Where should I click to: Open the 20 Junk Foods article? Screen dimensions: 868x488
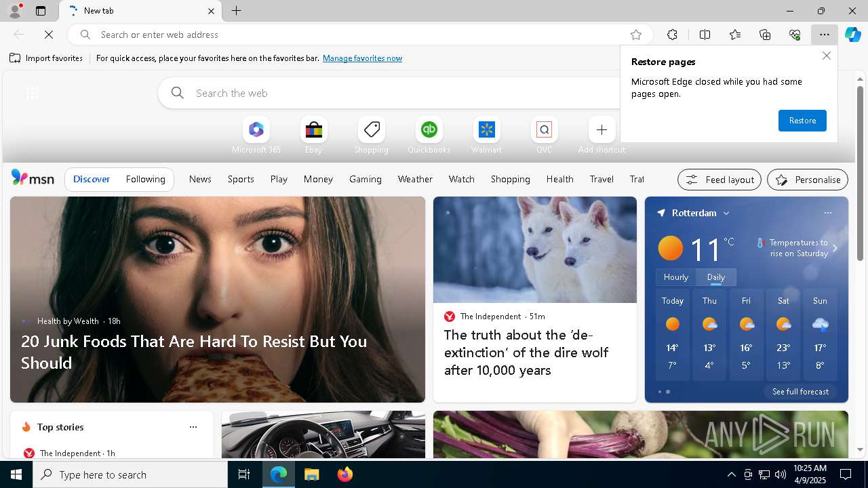194,352
